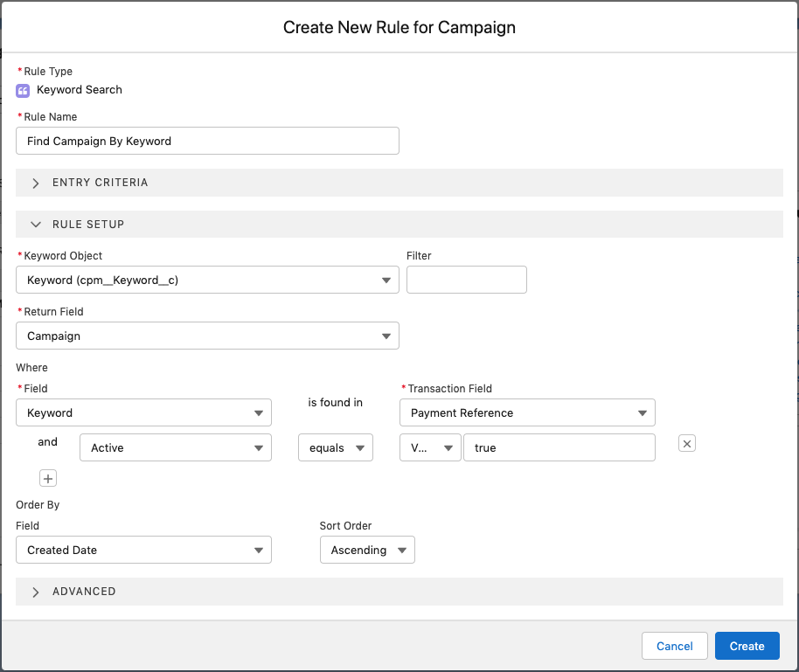This screenshot has width=799, height=672.
Task: Click the Create button
Action: (x=747, y=646)
